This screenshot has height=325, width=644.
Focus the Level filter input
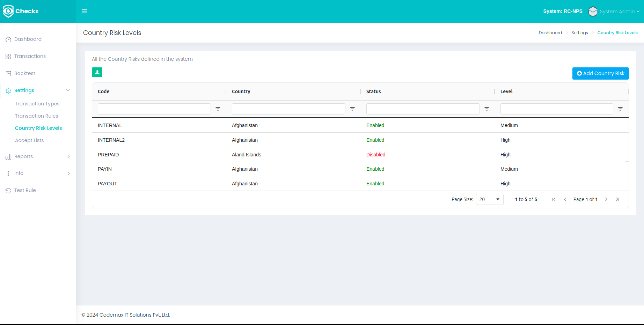[x=557, y=109]
